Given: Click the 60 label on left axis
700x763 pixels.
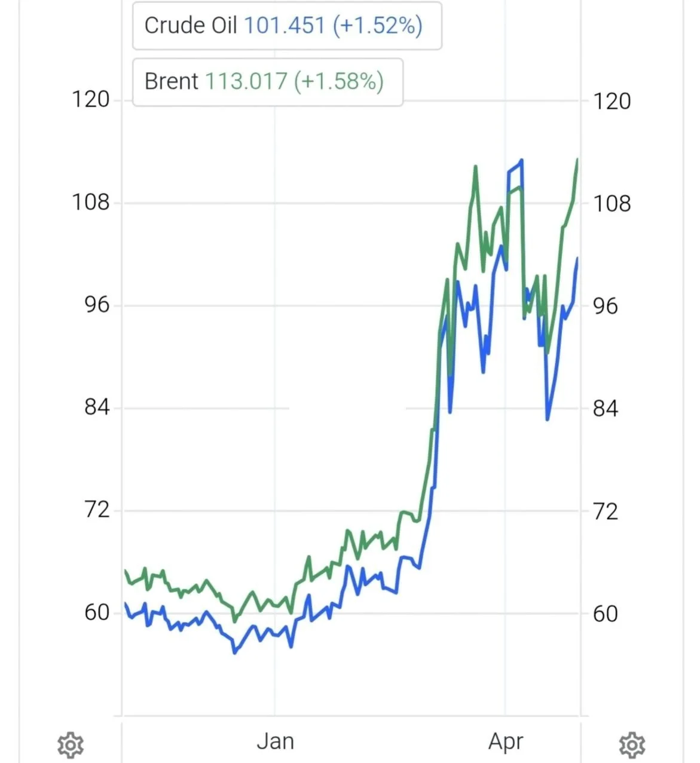Looking at the screenshot, I should [97, 612].
